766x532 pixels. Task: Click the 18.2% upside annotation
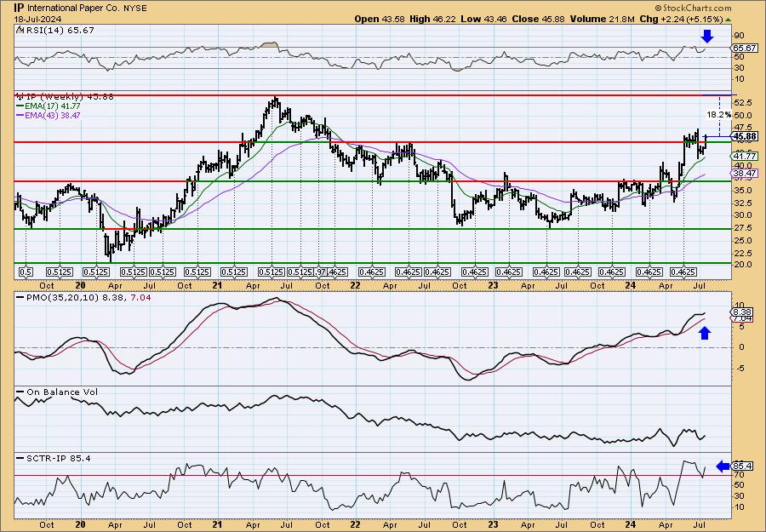[719, 114]
